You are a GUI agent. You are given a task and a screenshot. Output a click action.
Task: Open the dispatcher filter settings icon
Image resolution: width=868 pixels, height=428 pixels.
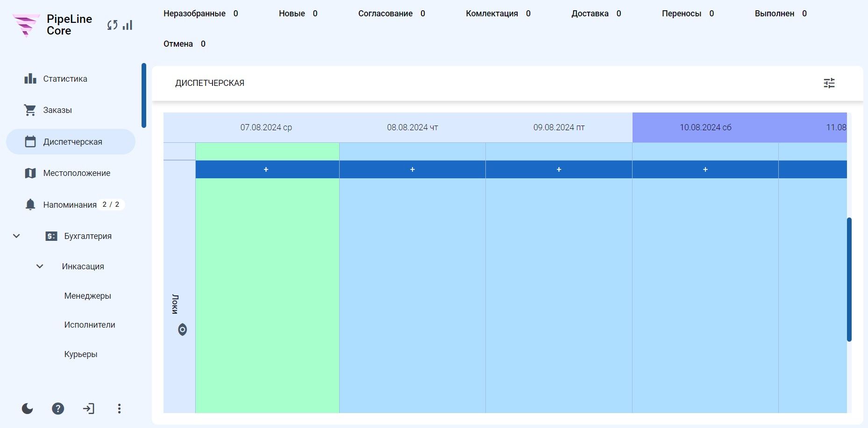pos(829,83)
